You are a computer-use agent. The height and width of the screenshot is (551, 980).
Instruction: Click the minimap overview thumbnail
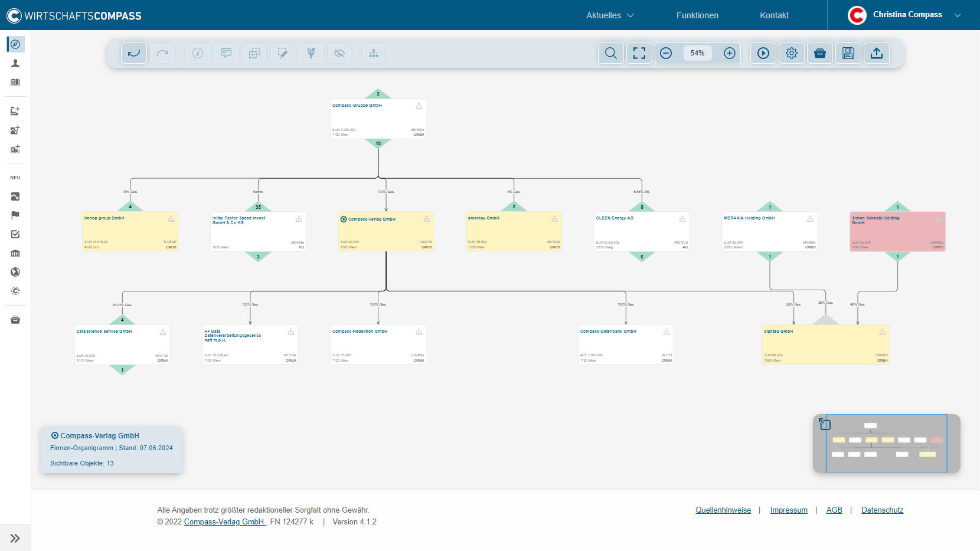coord(887,444)
